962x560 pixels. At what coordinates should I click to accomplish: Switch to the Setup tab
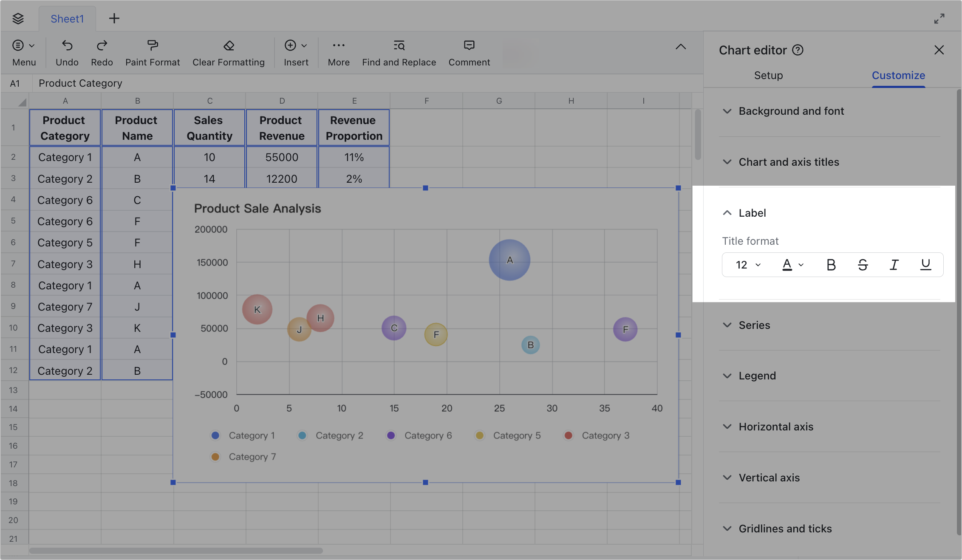(x=768, y=75)
